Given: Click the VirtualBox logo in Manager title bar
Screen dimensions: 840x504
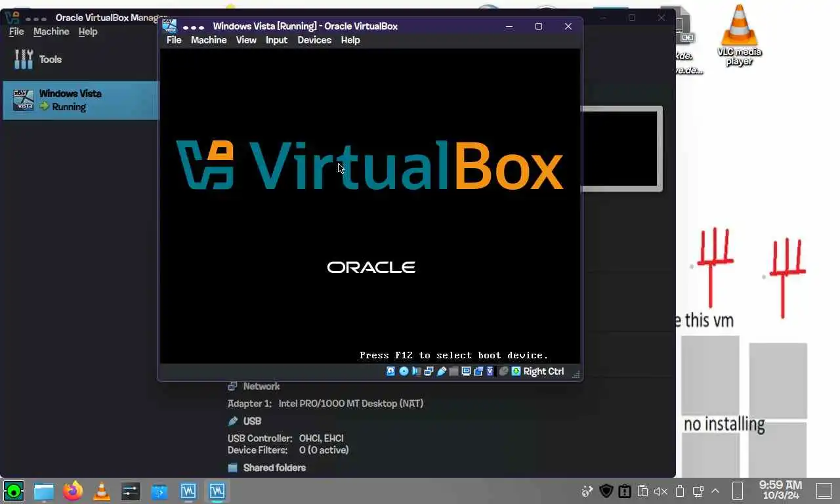Looking at the screenshot, I should pyautogui.click(x=12, y=18).
